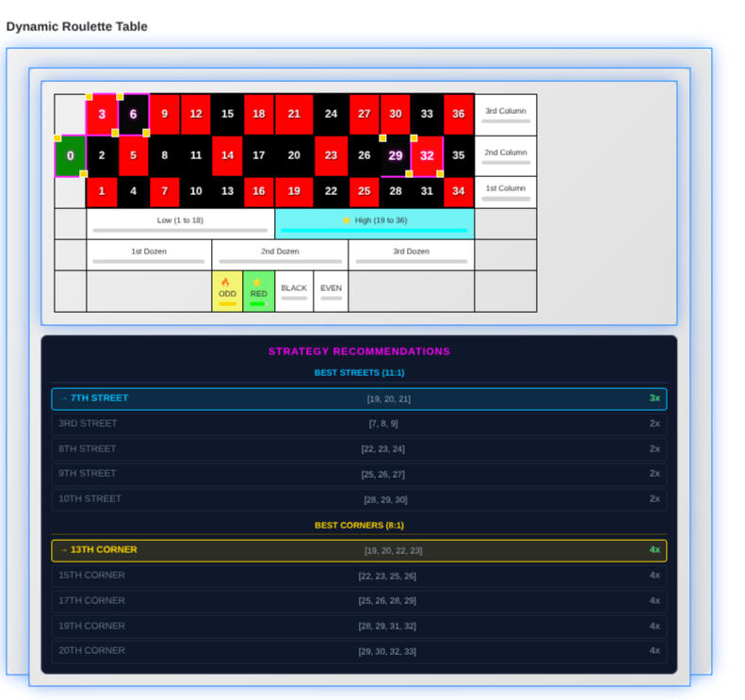Toggle the Low (1 to 18) bet
The image size is (745, 700).
(x=180, y=223)
